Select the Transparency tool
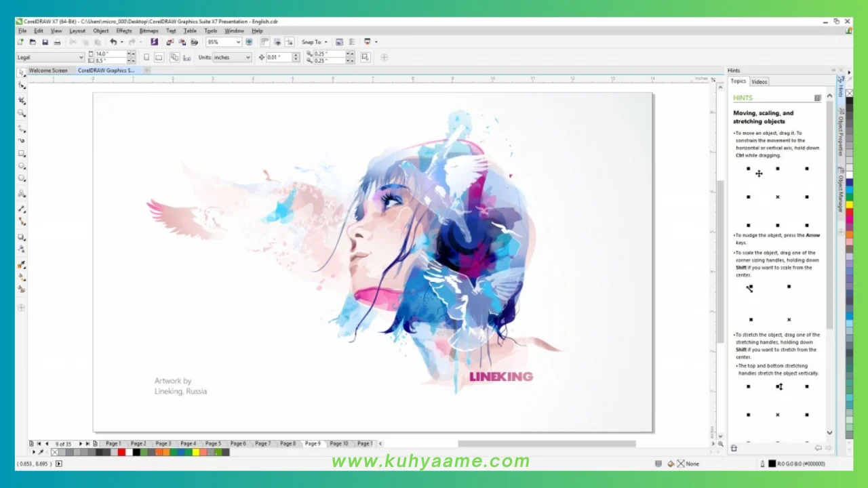The image size is (868, 488). (x=22, y=249)
